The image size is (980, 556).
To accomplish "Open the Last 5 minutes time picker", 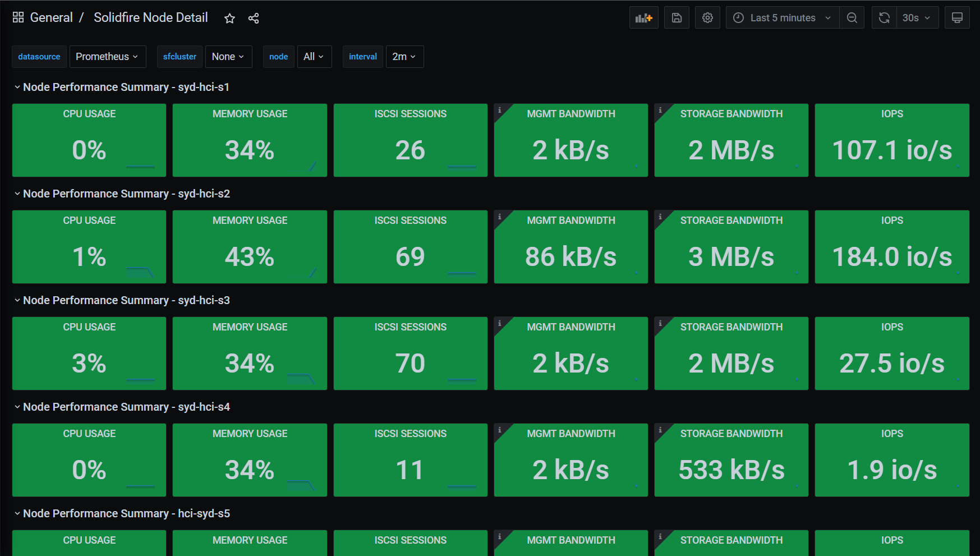I will click(x=783, y=18).
